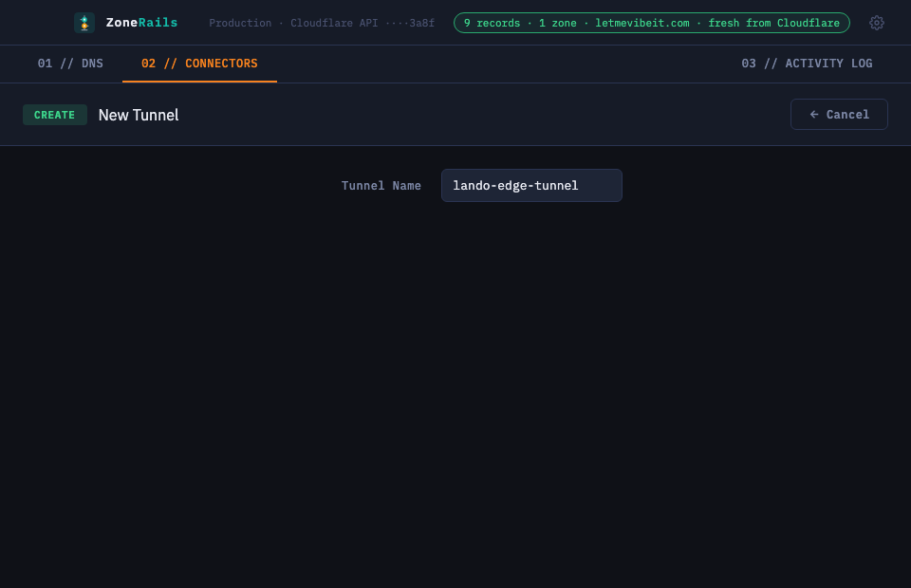This screenshot has height=588, width=911.
Task: Click the fresh from Cloudflare status text
Action: 773,23
